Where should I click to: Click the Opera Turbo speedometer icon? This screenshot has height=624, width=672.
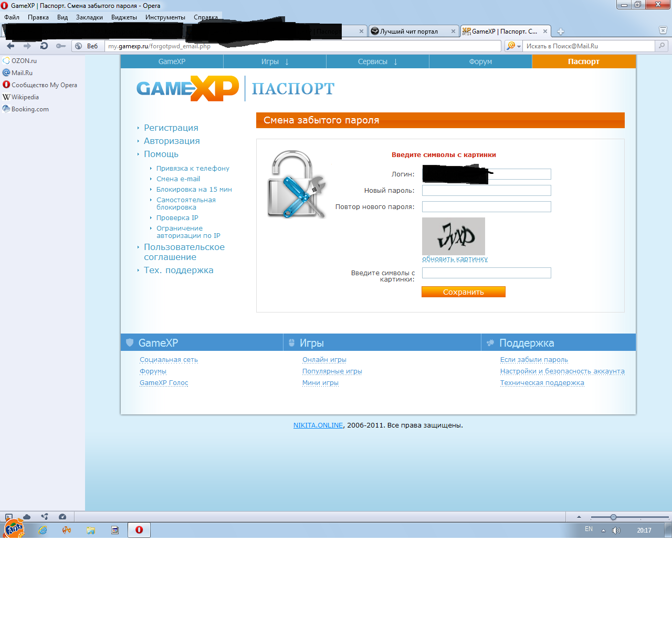(x=62, y=517)
